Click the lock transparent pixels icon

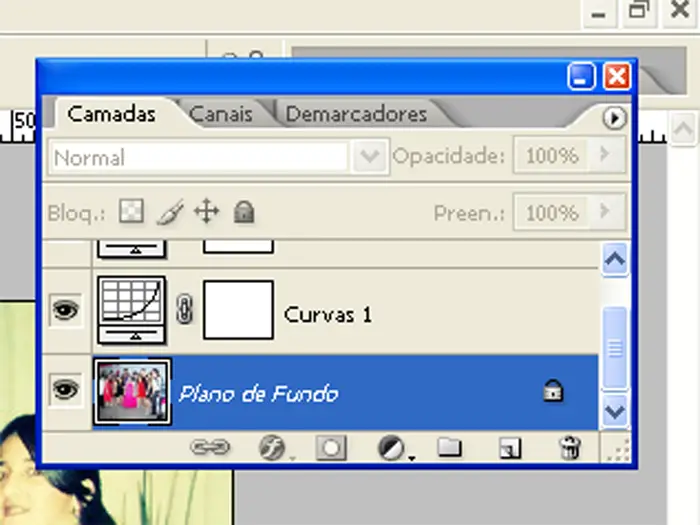pos(132,212)
